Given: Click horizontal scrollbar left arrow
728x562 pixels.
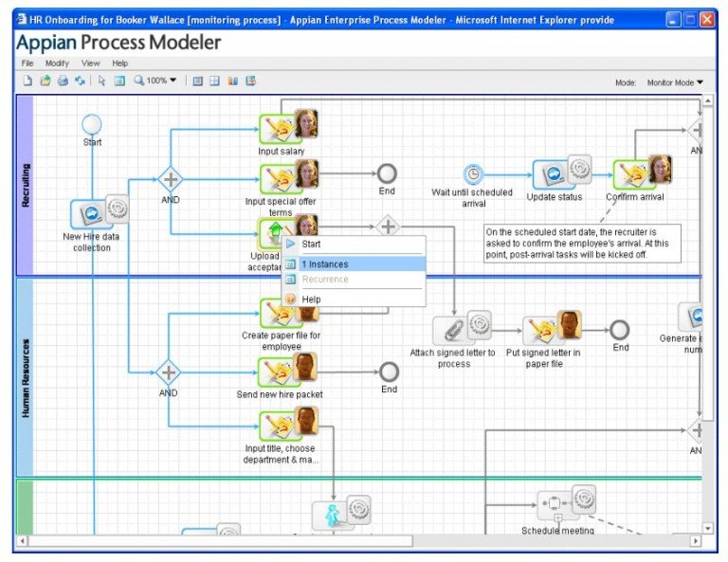Looking at the screenshot, I should 23,540.
